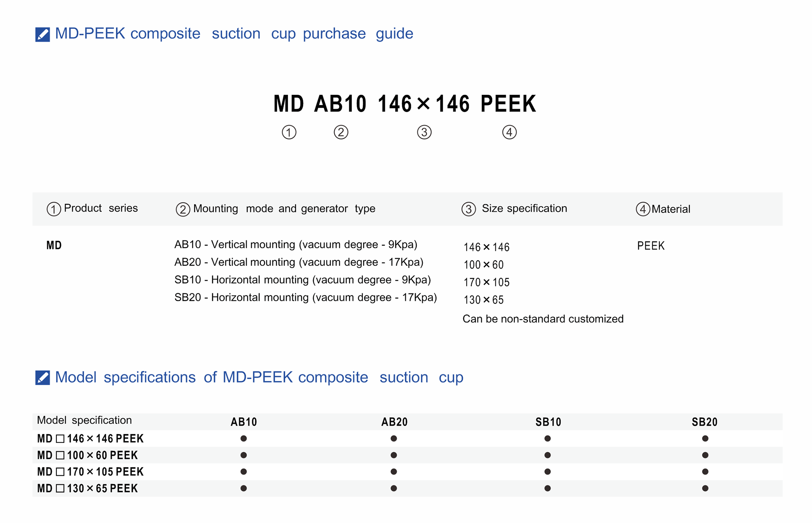Click circled 1 beside Product series
This screenshot has height=523, width=812.
[x=54, y=209]
